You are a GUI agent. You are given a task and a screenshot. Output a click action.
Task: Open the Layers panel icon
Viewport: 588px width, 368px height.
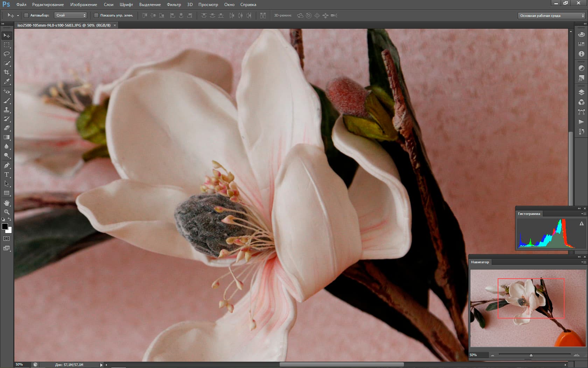pyautogui.click(x=581, y=93)
